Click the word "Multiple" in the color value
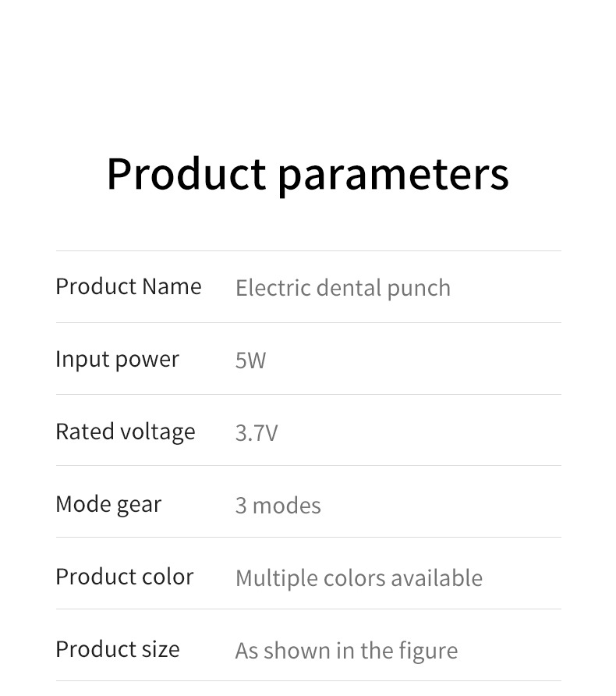This screenshot has width=616, height=696. coord(270,578)
